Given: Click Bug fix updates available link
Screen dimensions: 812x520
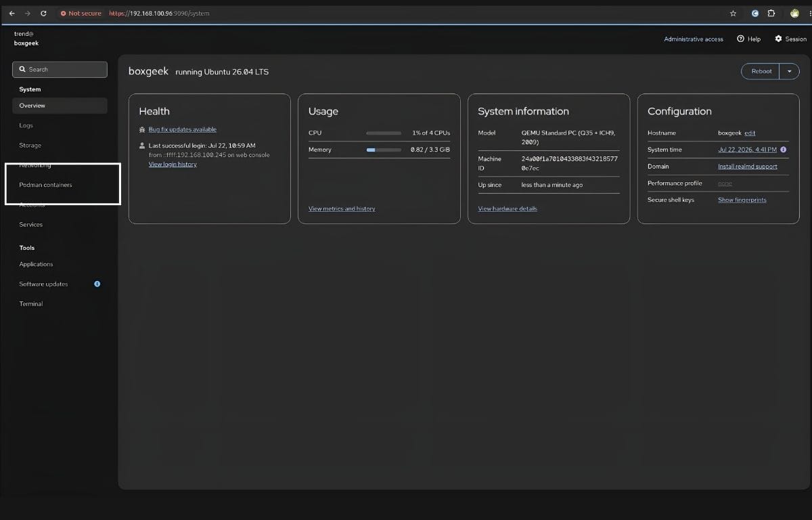Looking at the screenshot, I should click(183, 129).
